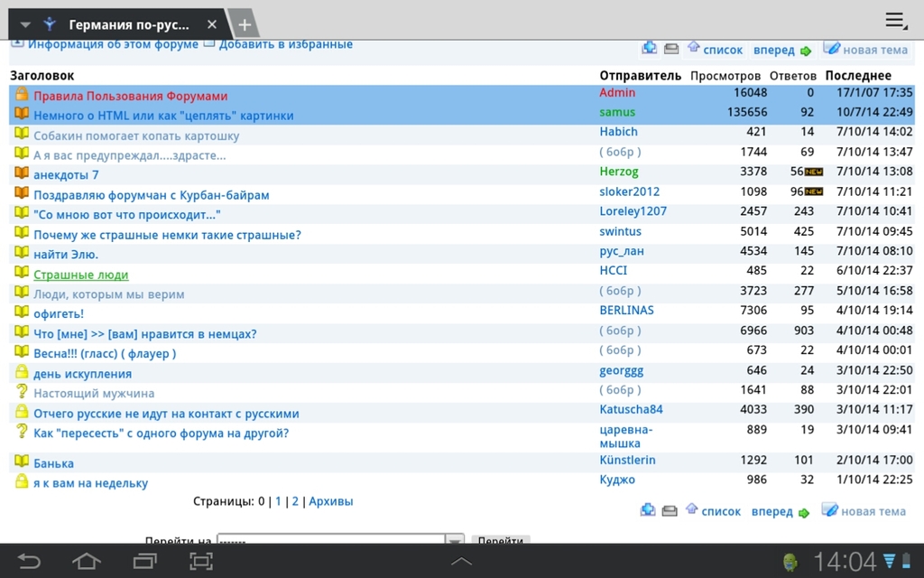Open user profile BERLINAS
Image resolution: width=924 pixels, height=578 pixels.
626,311
